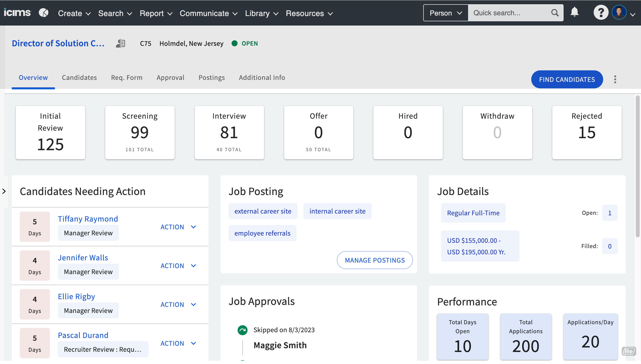The height and width of the screenshot is (364, 641).
Task: Open the notifications bell
Action: pyautogui.click(x=574, y=12)
